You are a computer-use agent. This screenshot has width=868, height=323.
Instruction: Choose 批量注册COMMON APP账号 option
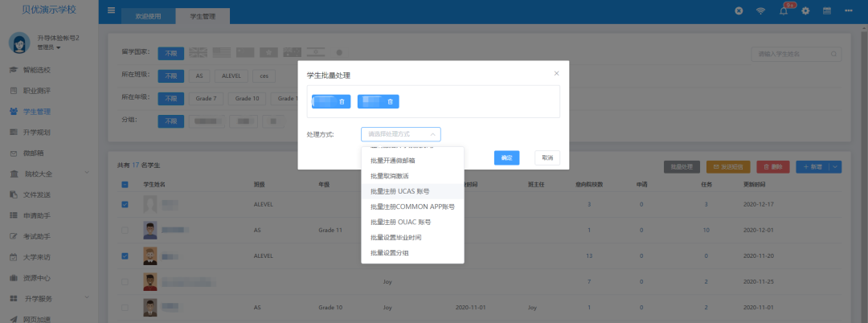[x=412, y=206]
